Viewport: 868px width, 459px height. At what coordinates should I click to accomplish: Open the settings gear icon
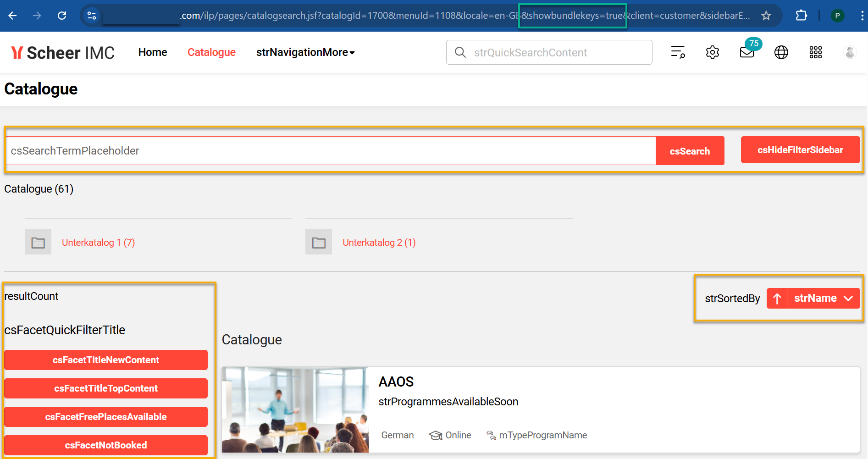tap(712, 52)
